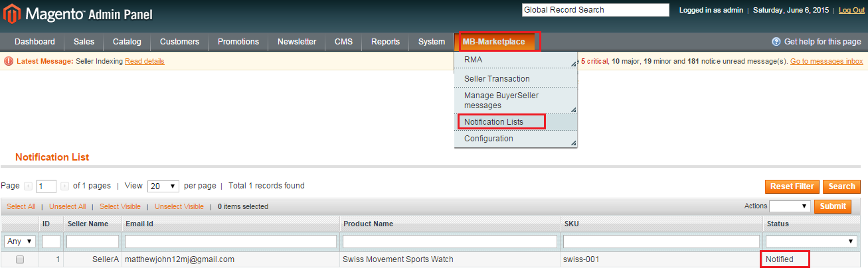Sort by Status column header
Image resolution: width=868 pixels, height=276 pixels.
pos(778,224)
